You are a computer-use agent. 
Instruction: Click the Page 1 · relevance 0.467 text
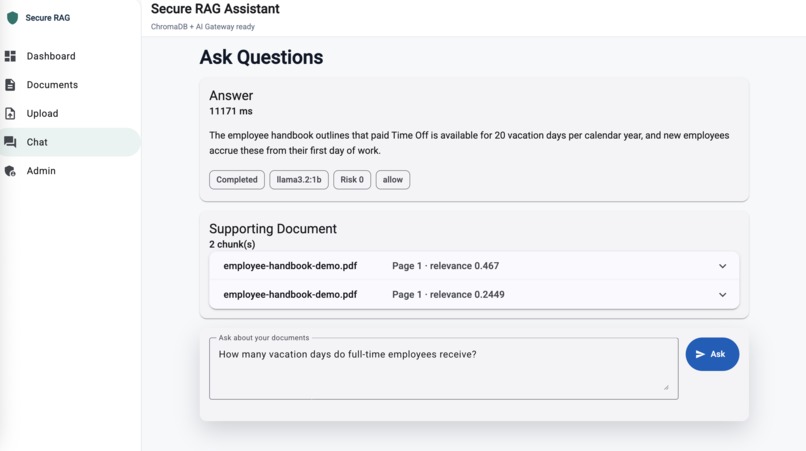(445, 266)
